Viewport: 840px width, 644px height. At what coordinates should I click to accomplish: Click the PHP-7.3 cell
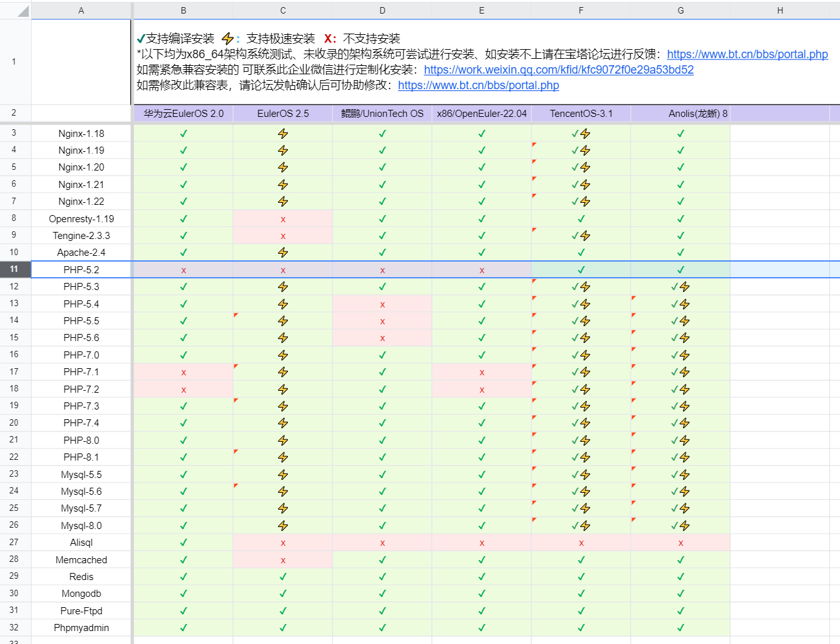click(81, 406)
